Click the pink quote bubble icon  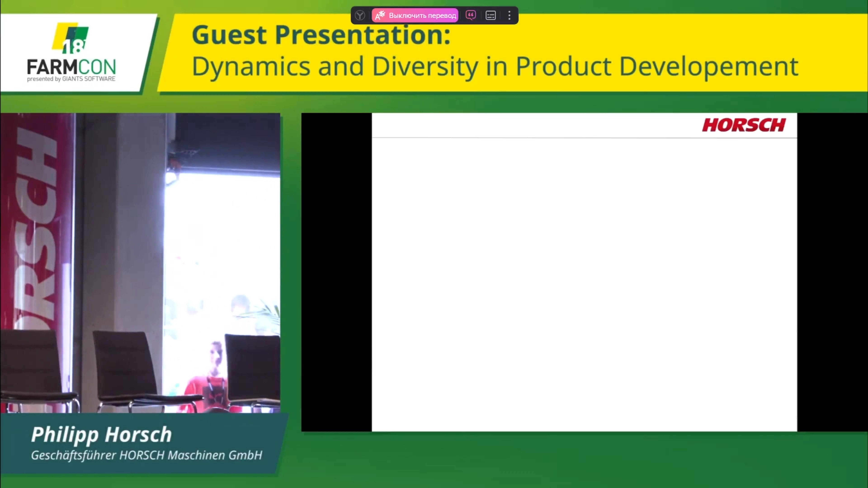pyautogui.click(x=471, y=15)
